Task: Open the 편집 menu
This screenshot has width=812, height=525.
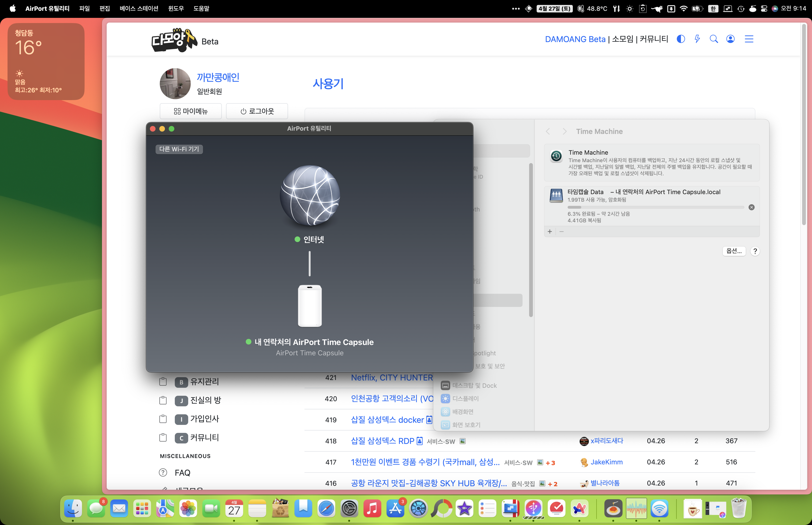Action: click(105, 8)
